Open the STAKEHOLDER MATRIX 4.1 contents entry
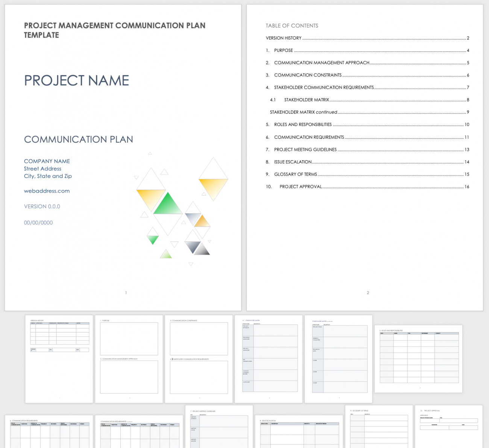The height and width of the screenshot is (448, 489). click(x=307, y=100)
